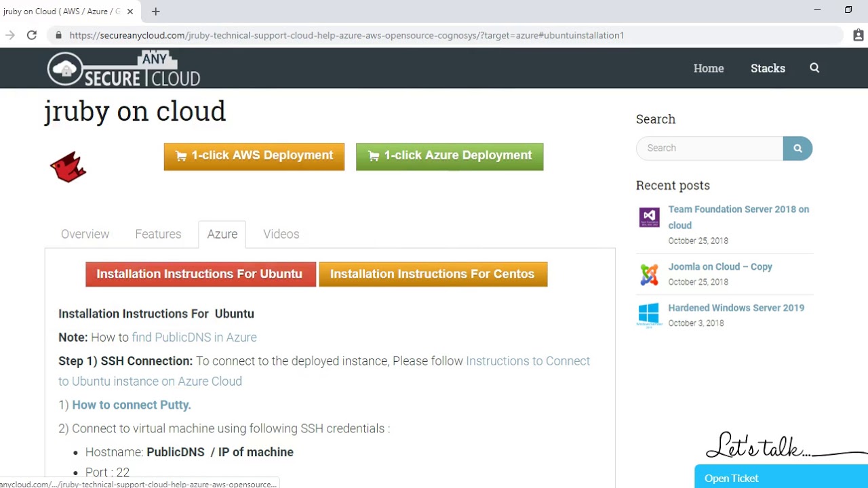Show Installation Instructions For Centos
This screenshot has width=868, height=488.
coord(433,274)
